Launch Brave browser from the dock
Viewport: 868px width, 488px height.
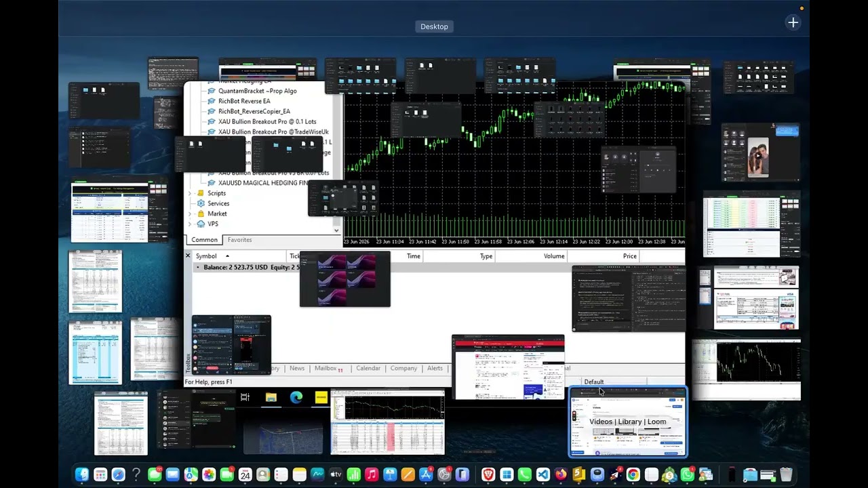(x=488, y=475)
